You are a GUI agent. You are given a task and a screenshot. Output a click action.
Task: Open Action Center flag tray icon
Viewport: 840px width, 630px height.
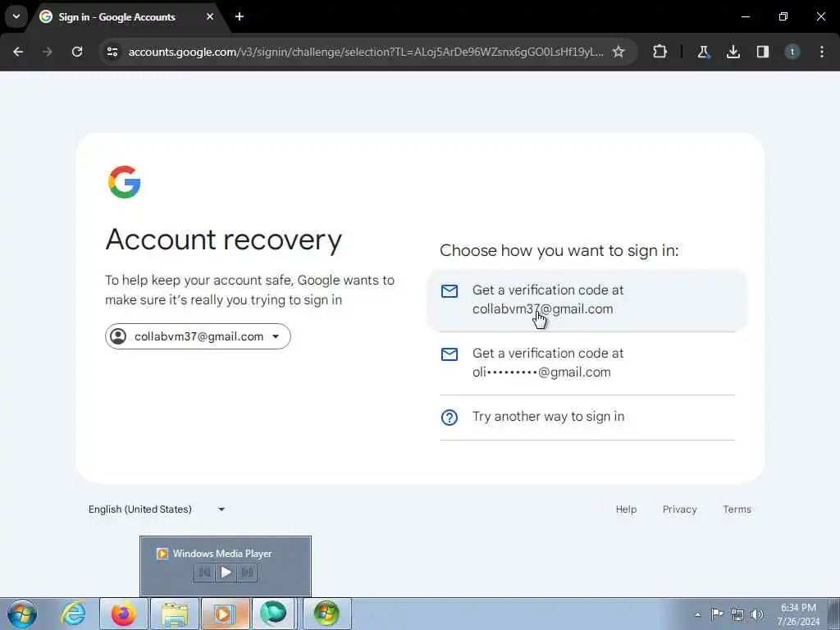717,614
